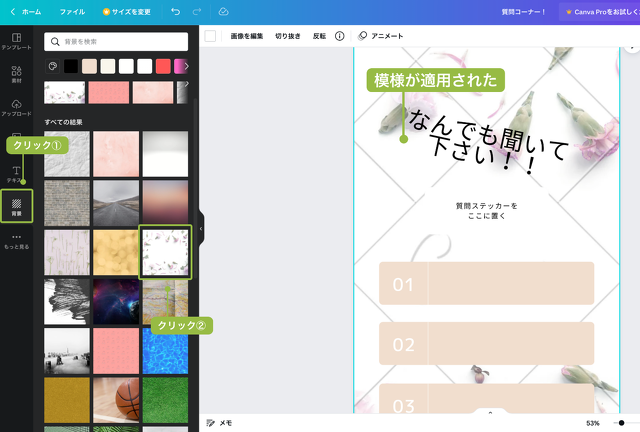Go back to ホーム (Home)
The height and width of the screenshot is (432, 640).
(x=26, y=11)
